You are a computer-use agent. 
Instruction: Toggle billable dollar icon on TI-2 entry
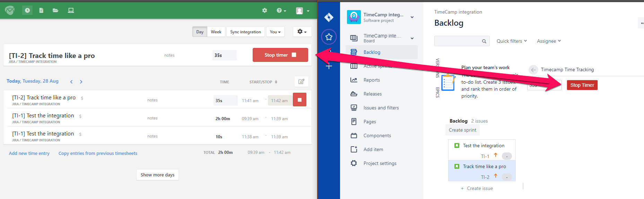click(x=82, y=98)
